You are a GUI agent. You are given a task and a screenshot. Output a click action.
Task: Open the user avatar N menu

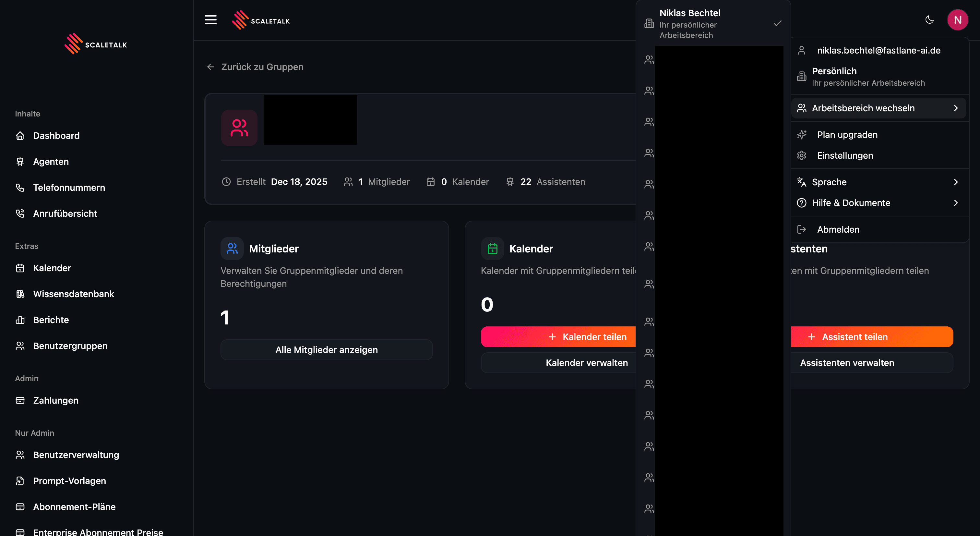(x=957, y=20)
